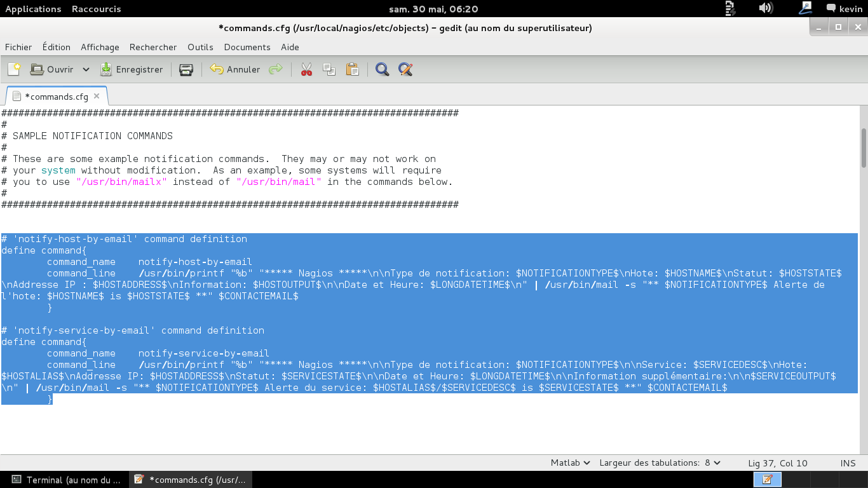Open the Aide menu

click(290, 47)
